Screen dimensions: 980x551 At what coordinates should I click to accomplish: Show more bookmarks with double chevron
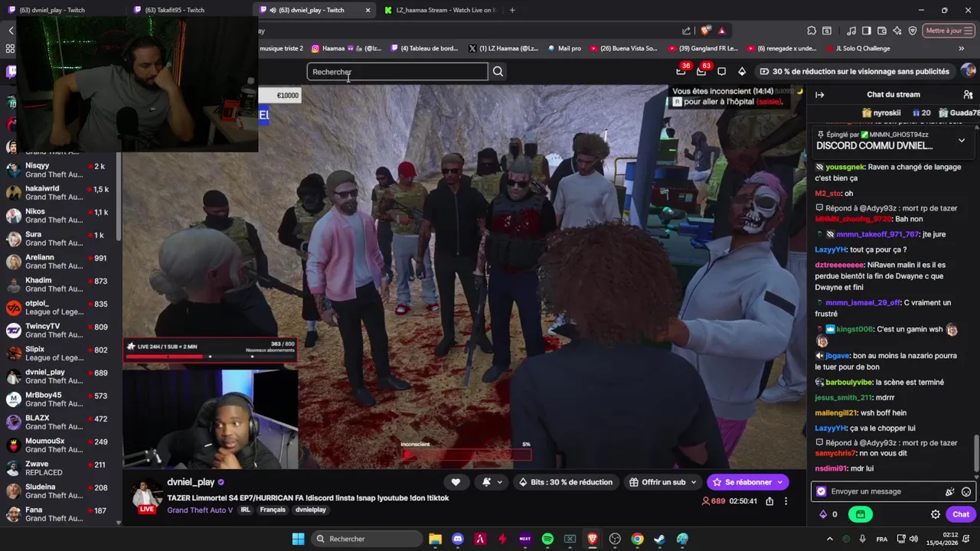[x=962, y=48]
